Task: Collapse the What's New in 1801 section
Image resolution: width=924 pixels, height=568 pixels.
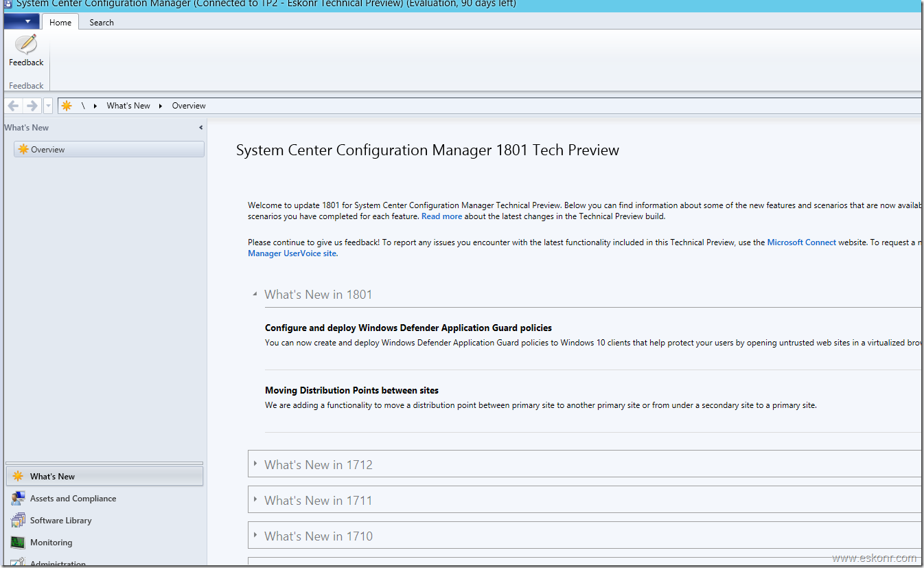Action: (x=255, y=294)
